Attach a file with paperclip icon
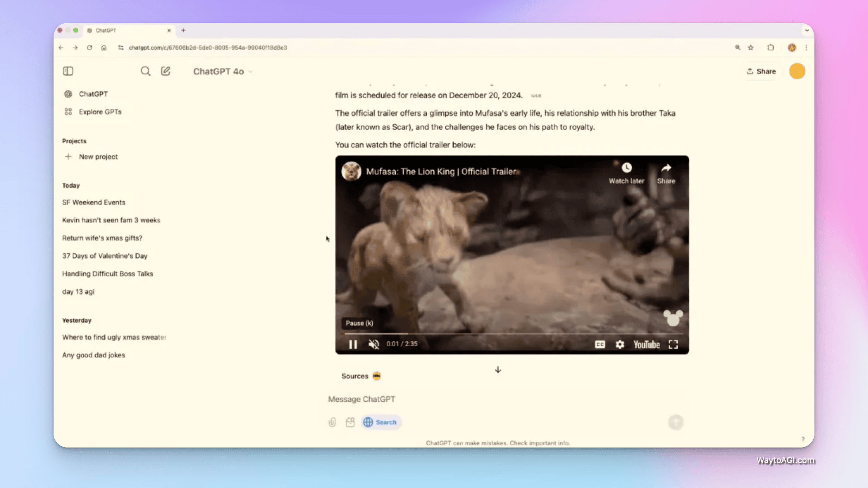This screenshot has width=868, height=488. pyautogui.click(x=332, y=422)
